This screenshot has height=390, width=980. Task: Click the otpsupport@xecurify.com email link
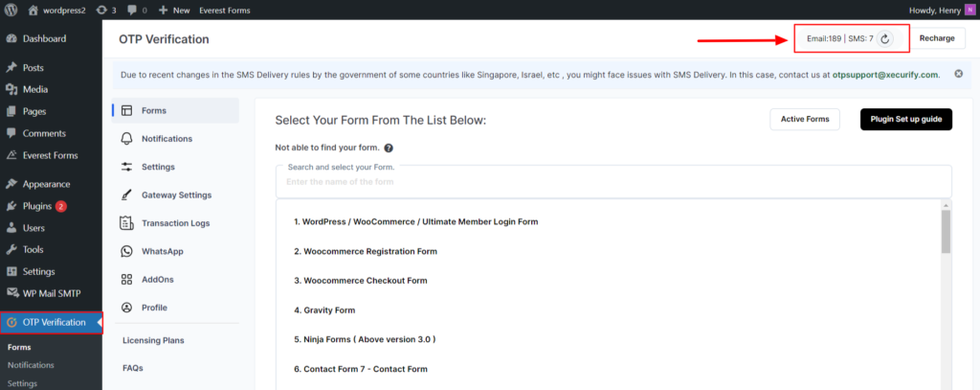pos(885,75)
